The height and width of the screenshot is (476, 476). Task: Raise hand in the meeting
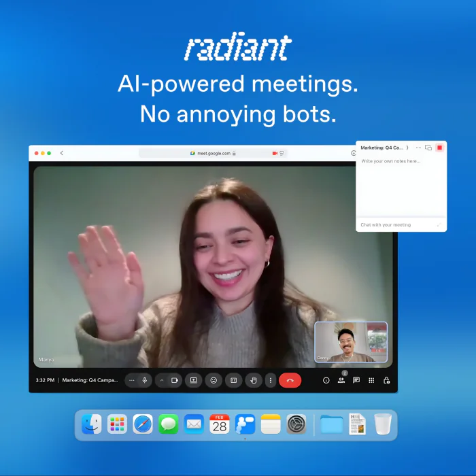tap(254, 380)
